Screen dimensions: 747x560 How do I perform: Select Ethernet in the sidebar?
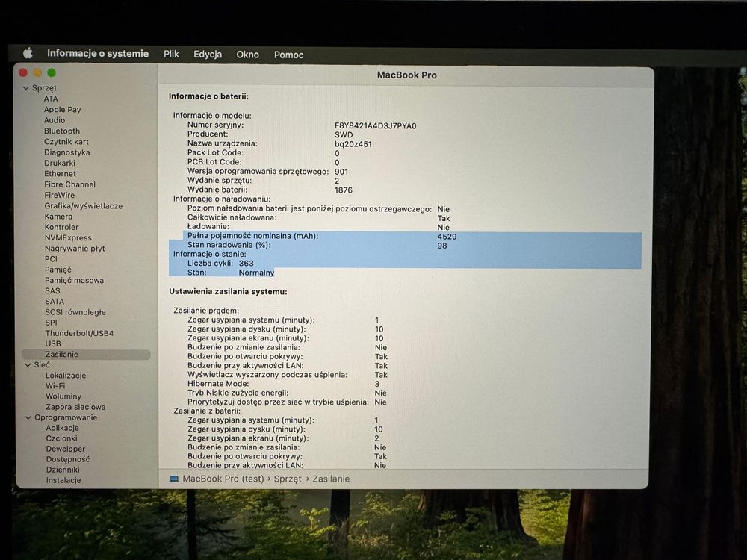(60, 174)
